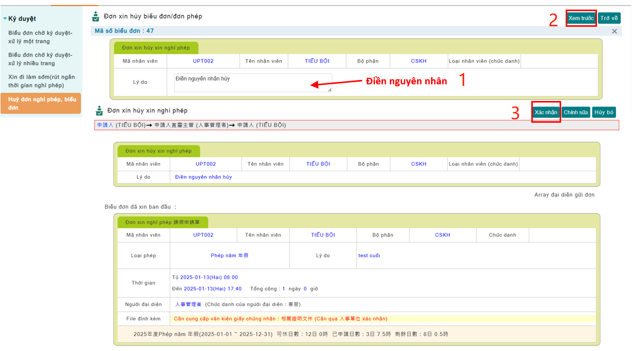
Task: Close the "Mã số biểu đơn : 47" panel
Action: tap(614, 31)
